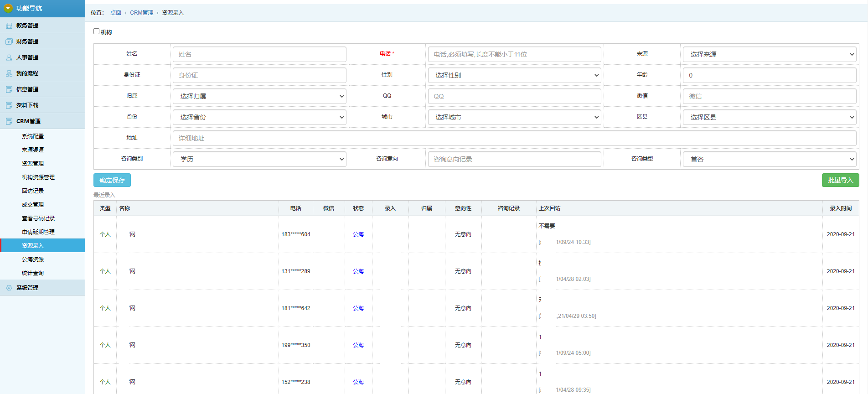Screen dimensions: 868x394
Task: Click the 桌面 breadcrumb link
Action: point(116,13)
